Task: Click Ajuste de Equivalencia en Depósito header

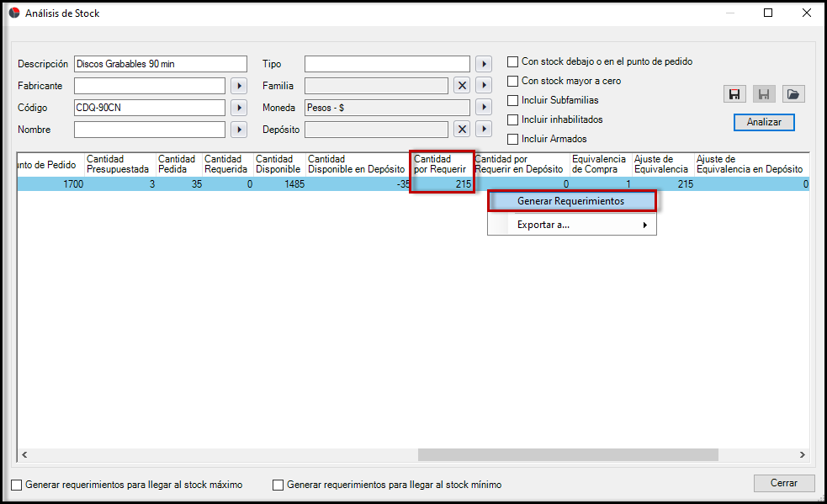Action: pyautogui.click(x=752, y=164)
